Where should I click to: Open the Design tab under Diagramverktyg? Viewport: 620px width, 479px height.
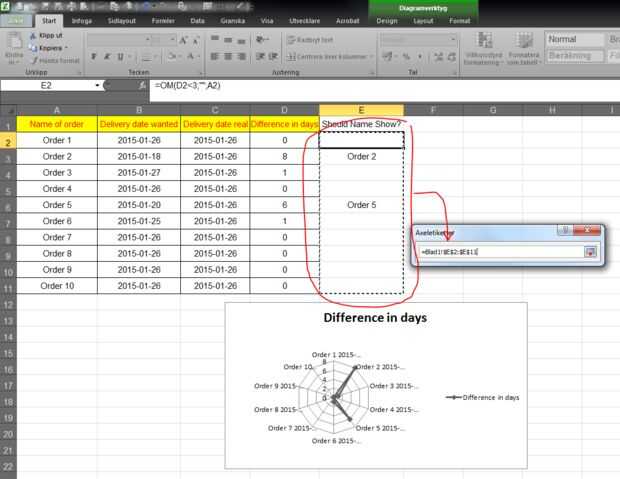pos(387,21)
